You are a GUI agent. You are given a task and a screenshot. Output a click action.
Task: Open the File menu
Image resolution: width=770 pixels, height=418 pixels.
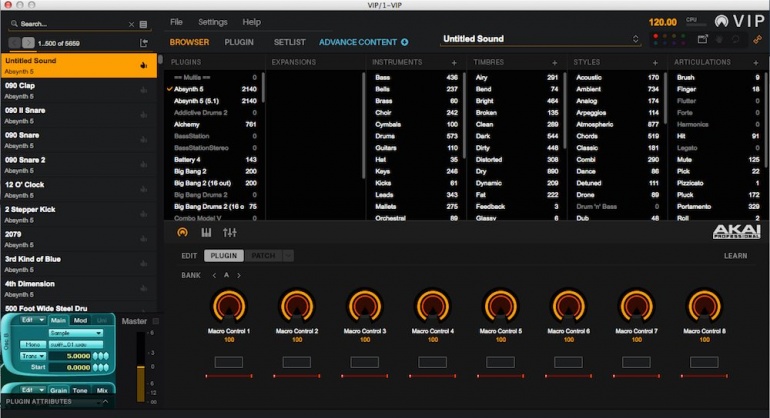click(x=176, y=22)
